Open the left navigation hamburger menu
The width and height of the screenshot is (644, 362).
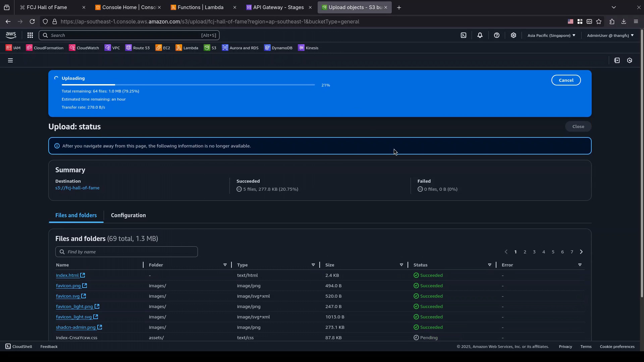click(10, 61)
